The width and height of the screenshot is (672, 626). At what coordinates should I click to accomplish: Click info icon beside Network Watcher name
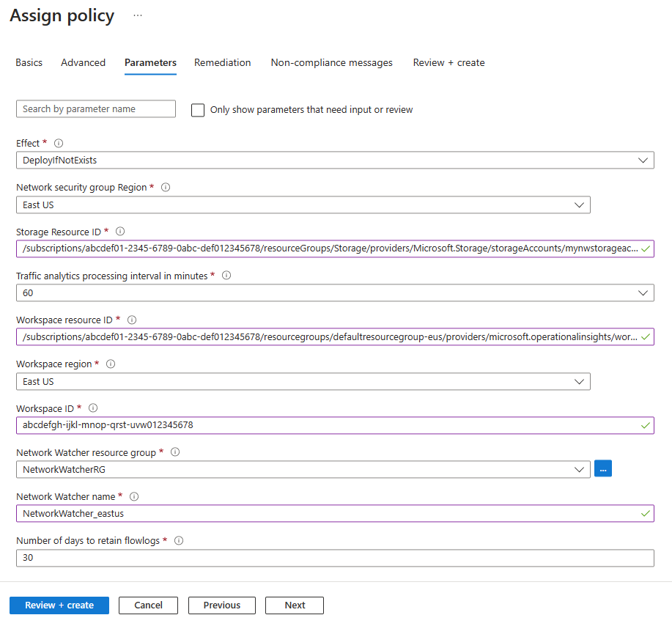[134, 497]
